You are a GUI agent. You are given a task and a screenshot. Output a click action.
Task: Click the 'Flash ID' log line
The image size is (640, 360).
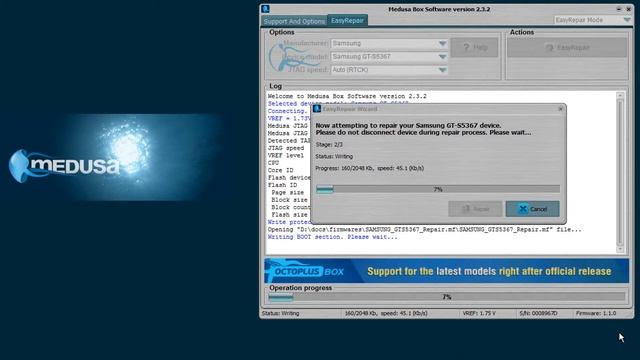point(282,185)
